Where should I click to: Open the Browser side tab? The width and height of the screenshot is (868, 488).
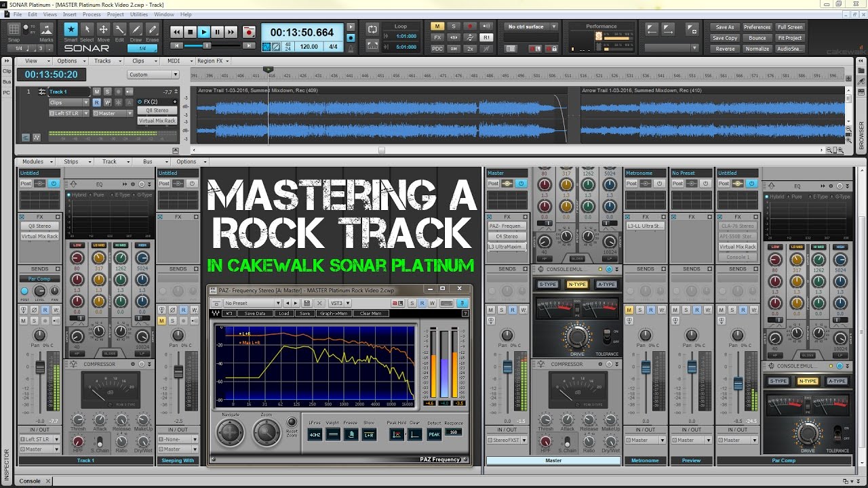coord(862,135)
